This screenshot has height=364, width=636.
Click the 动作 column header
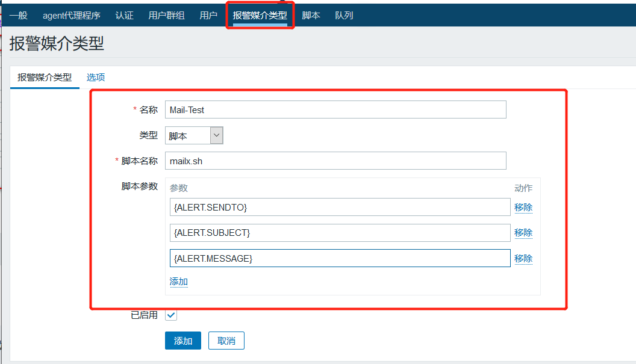coord(523,188)
